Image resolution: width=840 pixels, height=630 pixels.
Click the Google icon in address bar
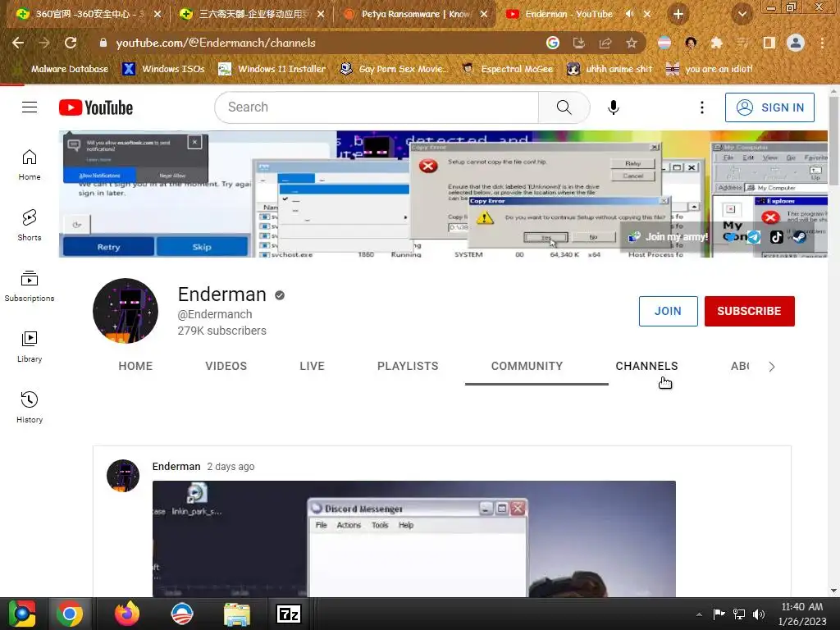point(553,43)
